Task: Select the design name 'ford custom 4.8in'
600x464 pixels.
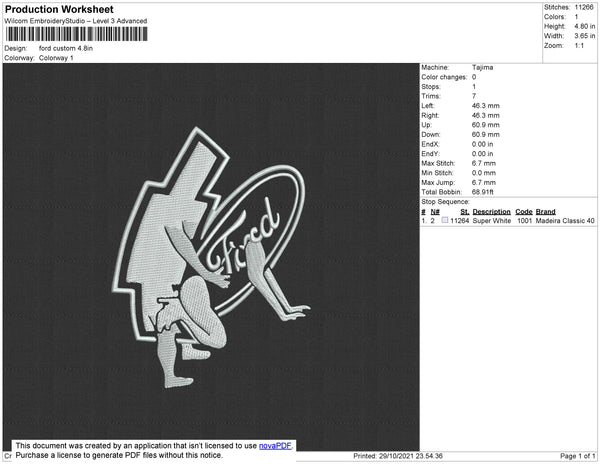Action: 66,48
